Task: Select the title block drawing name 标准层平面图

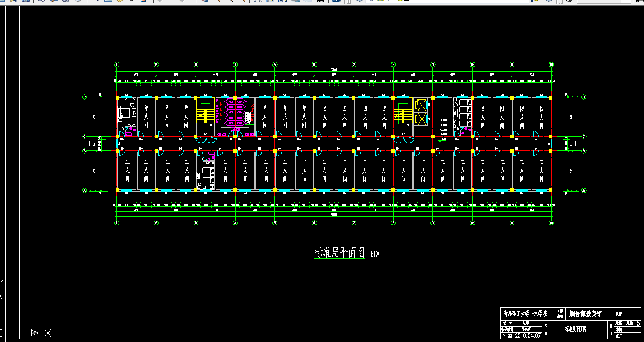Action: [x=576, y=329]
